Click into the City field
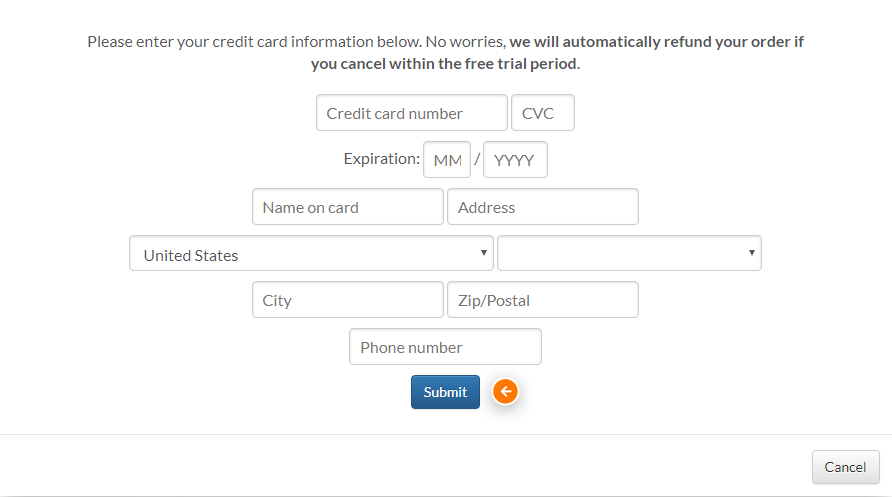The width and height of the screenshot is (892, 497). (348, 299)
